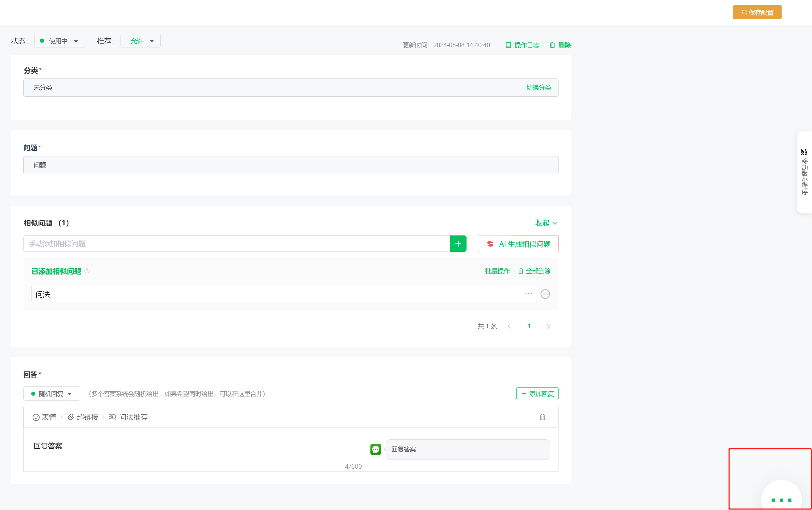Click 保存配置 button
The height and width of the screenshot is (510, 812).
pos(757,12)
